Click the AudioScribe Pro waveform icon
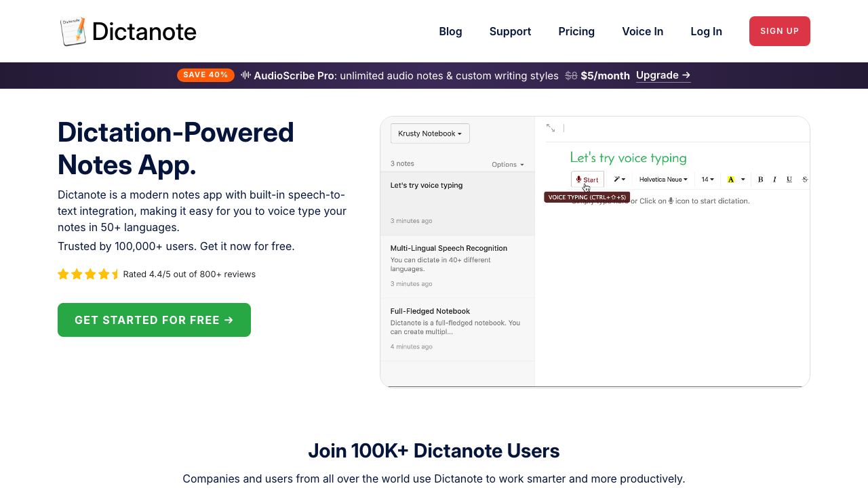868x488 pixels. click(x=245, y=75)
